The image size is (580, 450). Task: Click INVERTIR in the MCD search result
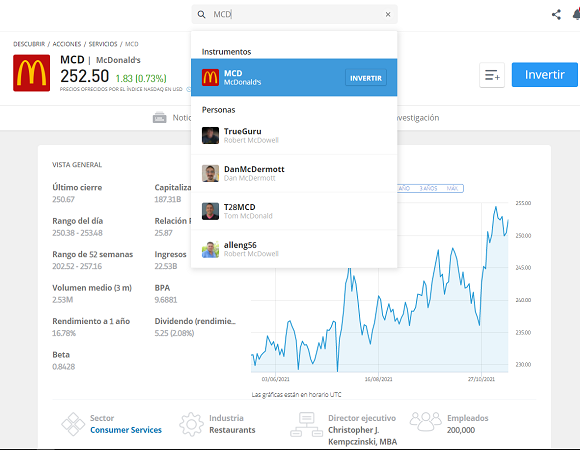(366, 78)
